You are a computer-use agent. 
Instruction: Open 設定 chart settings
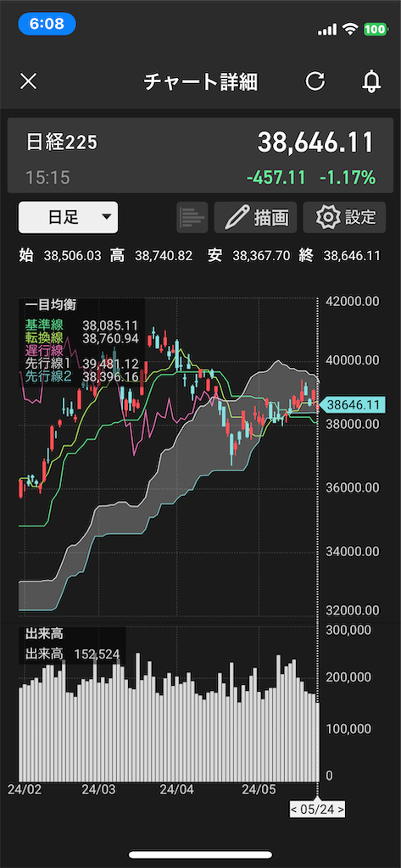(344, 217)
